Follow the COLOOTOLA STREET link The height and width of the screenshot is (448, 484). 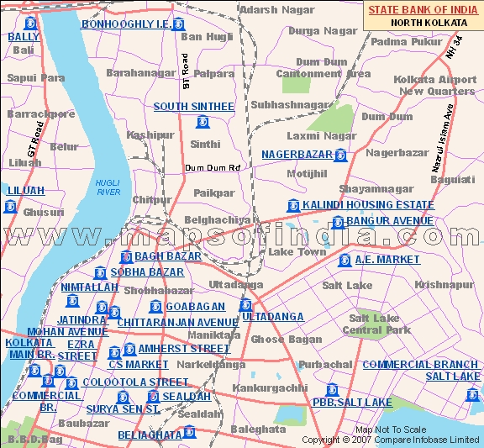click(x=135, y=382)
